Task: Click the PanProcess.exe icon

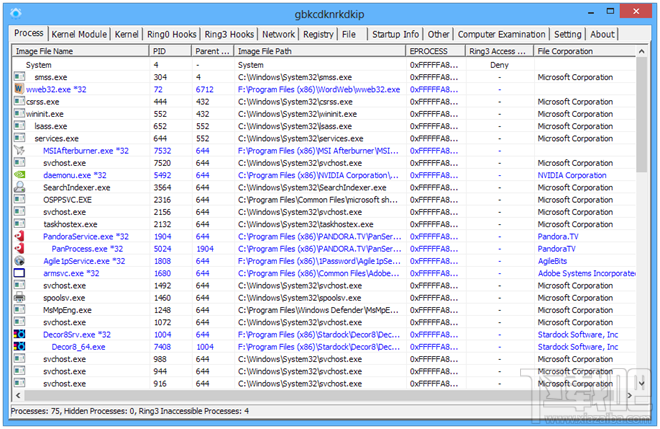Action: (19, 248)
